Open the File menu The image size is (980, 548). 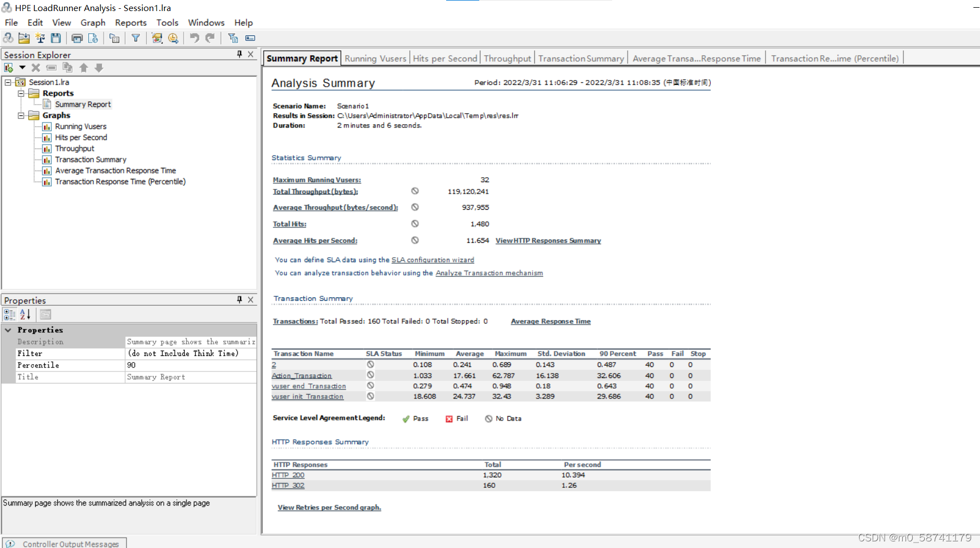(11, 23)
